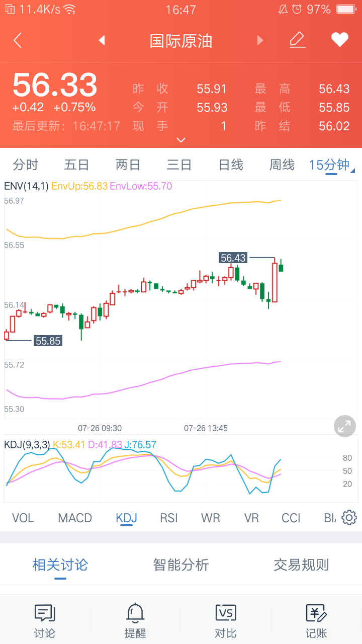Open the 记账 bookkeeping icon
Screen dimensions: 362x644
[x=316, y=621]
